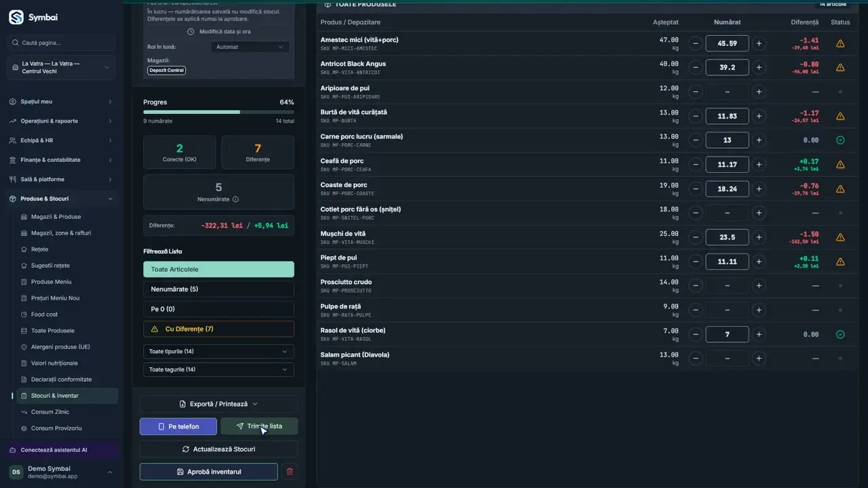Click the inventory progress bar
This screenshot has width=868, height=488.
tap(218, 112)
